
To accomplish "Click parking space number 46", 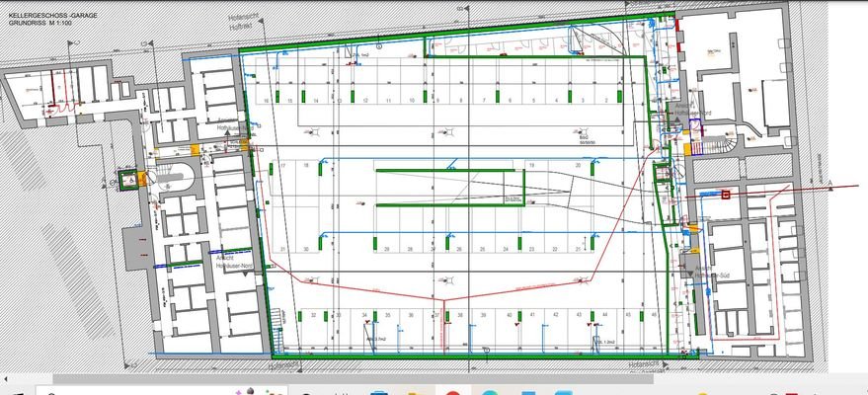I will (655, 315).
